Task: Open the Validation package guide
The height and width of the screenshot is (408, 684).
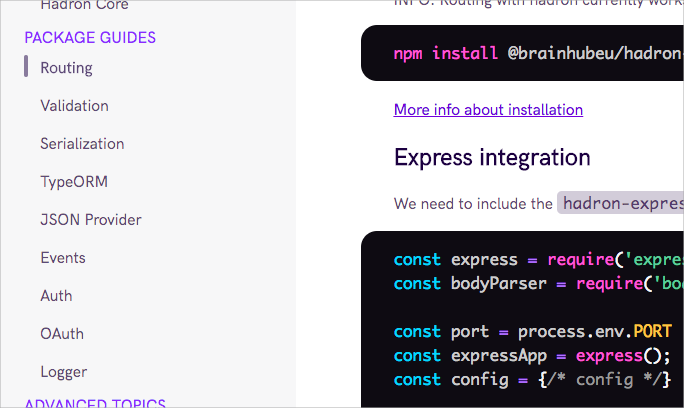Action: [x=74, y=106]
